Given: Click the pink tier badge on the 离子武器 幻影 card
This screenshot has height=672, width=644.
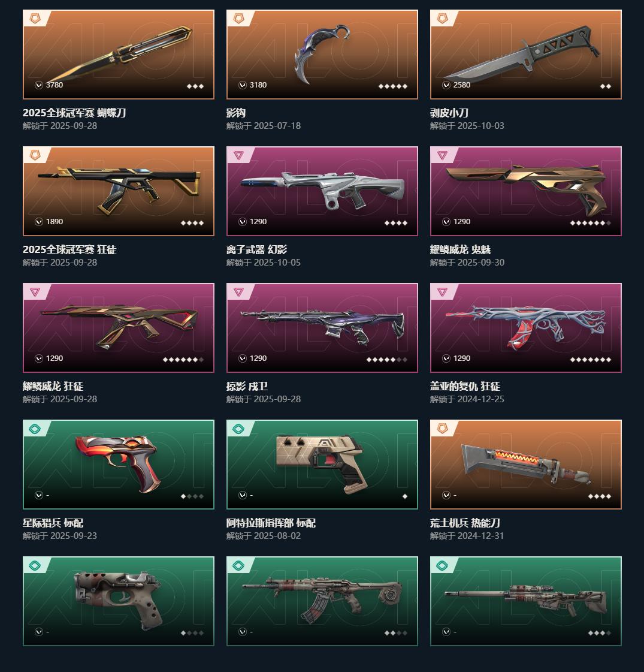Looking at the screenshot, I should point(238,155).
